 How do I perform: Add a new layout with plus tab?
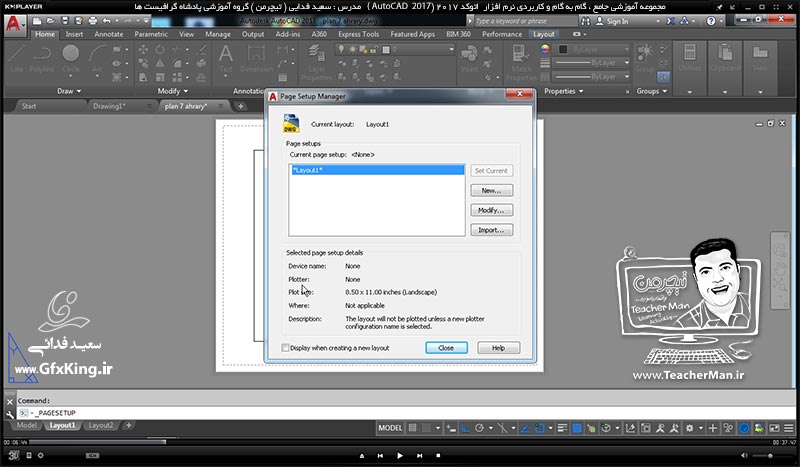pyautogui.click(x=129, y=425)
